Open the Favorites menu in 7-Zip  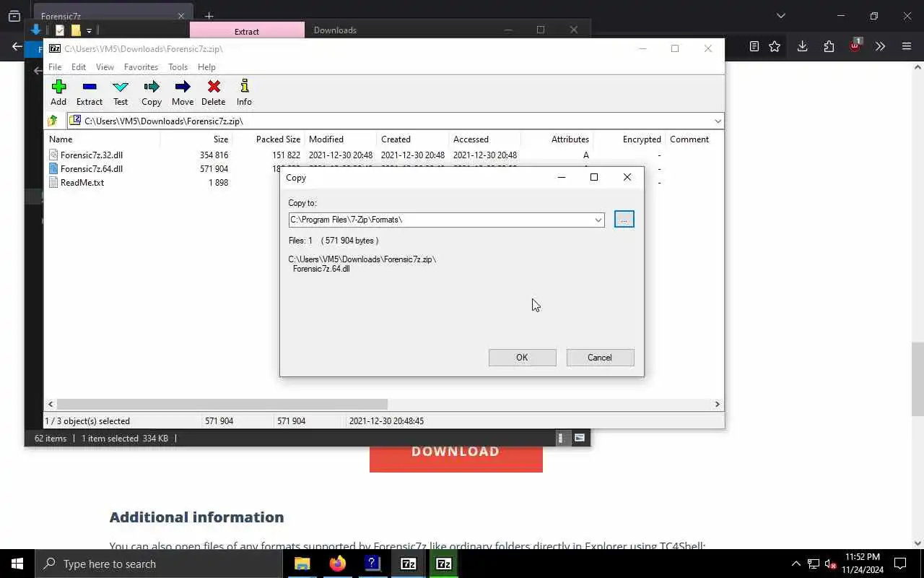[141, 66]
